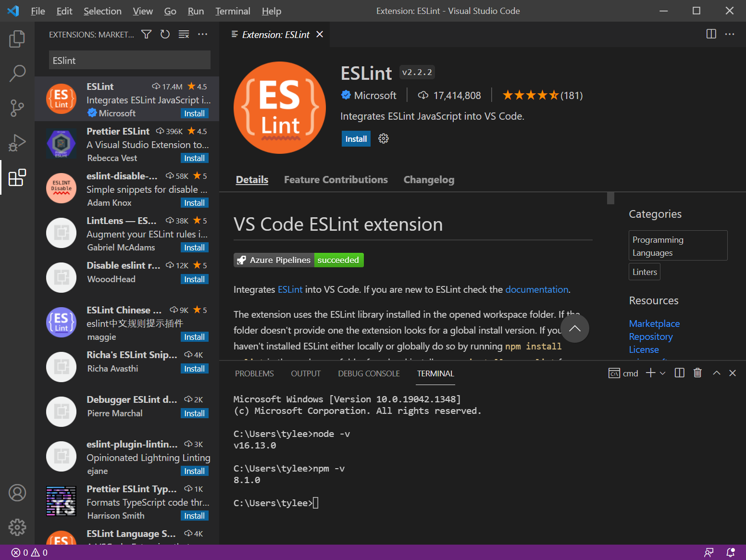This screenshot has width=746, height=560.
Task: Open the Run menu
Action: 196,11
